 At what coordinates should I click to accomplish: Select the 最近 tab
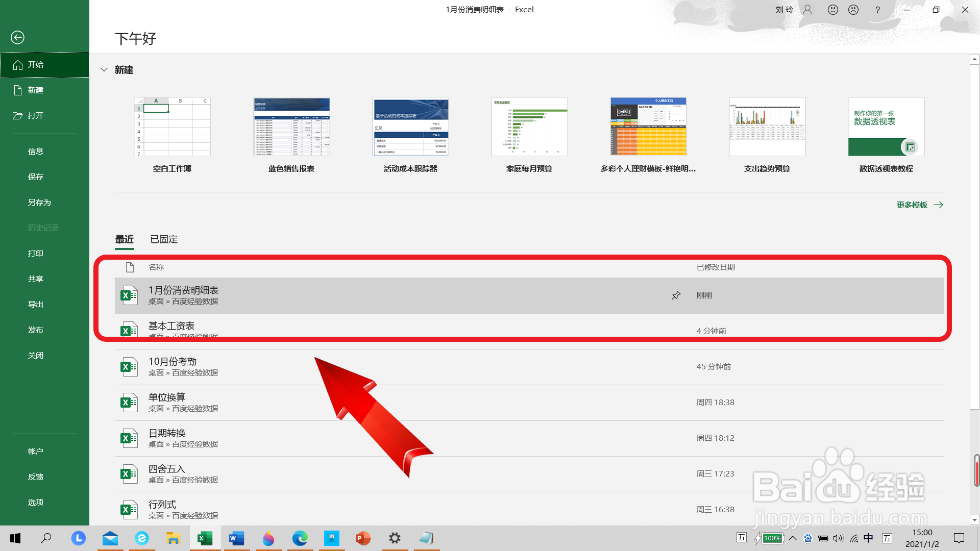pos(125,239)
